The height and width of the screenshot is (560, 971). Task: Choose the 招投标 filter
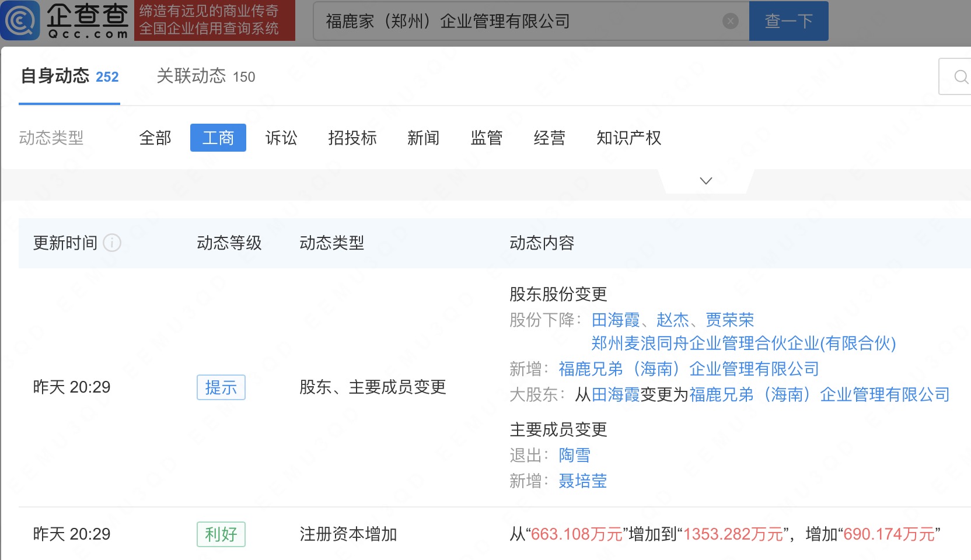pos(352,138)
